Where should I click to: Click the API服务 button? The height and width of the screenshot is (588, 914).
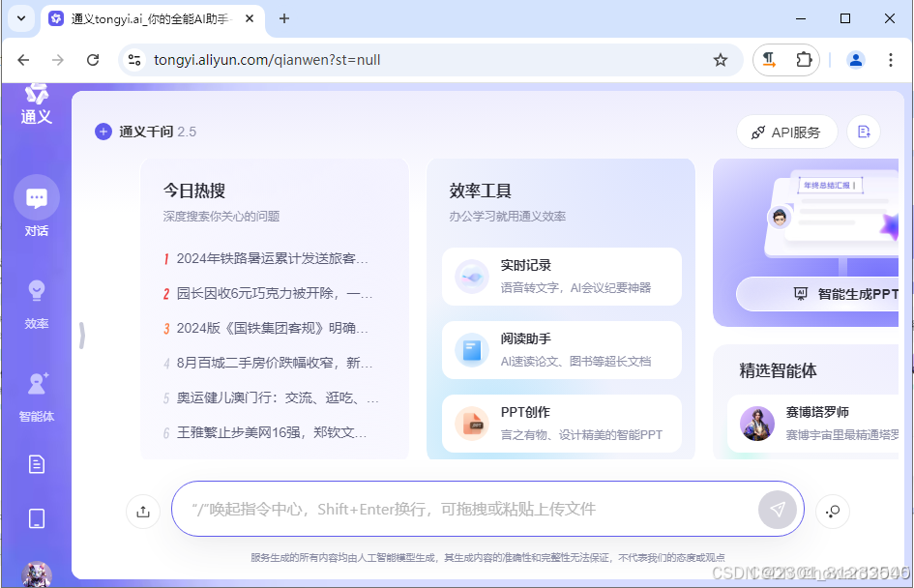point(787,132)
